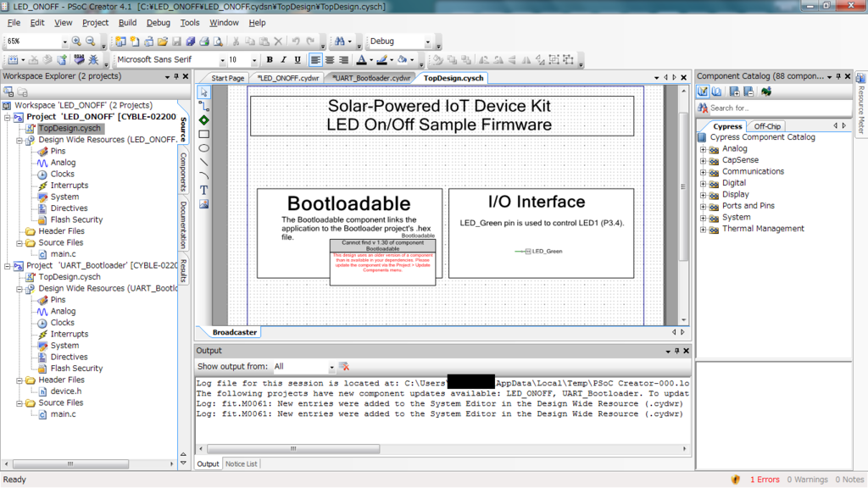This screenshot has width=868, height=488.
Task: Open the File menu
Action: 14,23
